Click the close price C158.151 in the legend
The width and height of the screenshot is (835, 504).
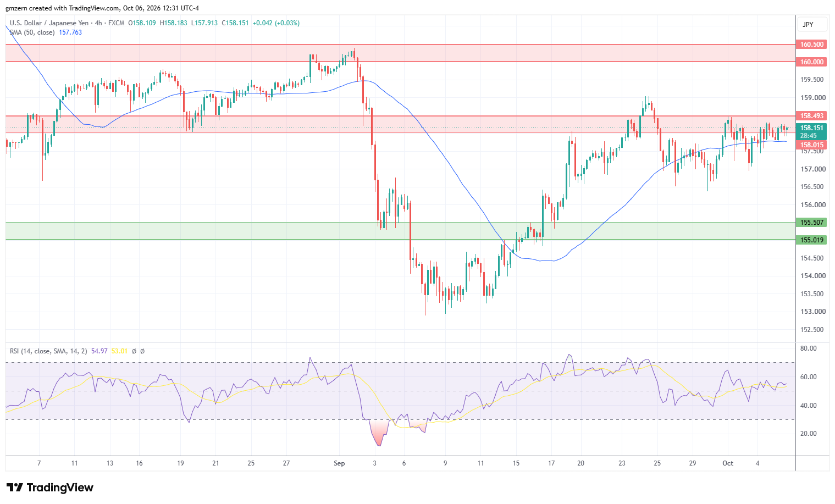tap(235, 23)
